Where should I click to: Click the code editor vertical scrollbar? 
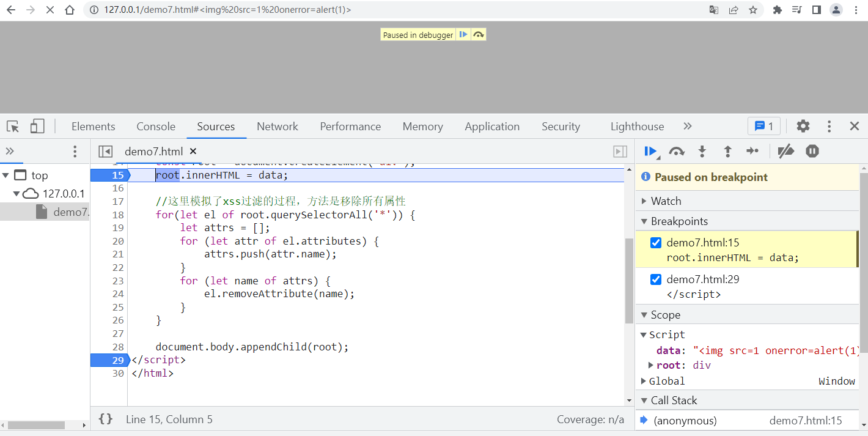[x=629, y=281]
